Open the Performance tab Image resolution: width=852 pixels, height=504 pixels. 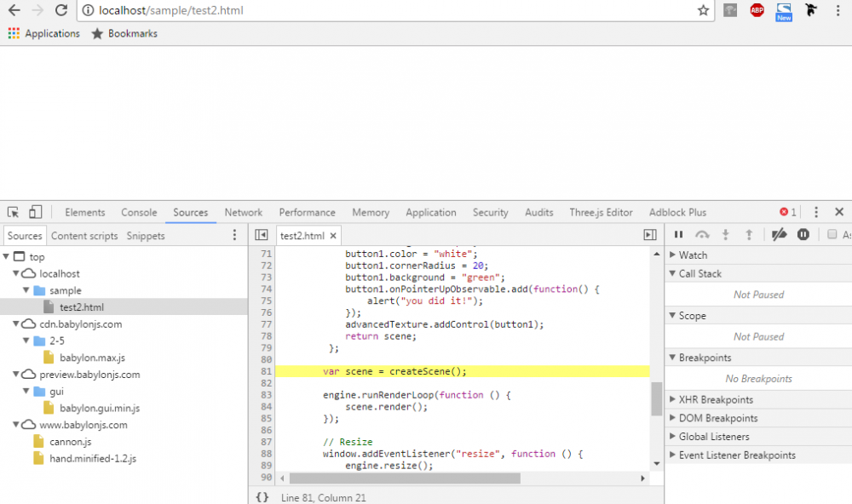pyautogui.click(x=307, y=212)
